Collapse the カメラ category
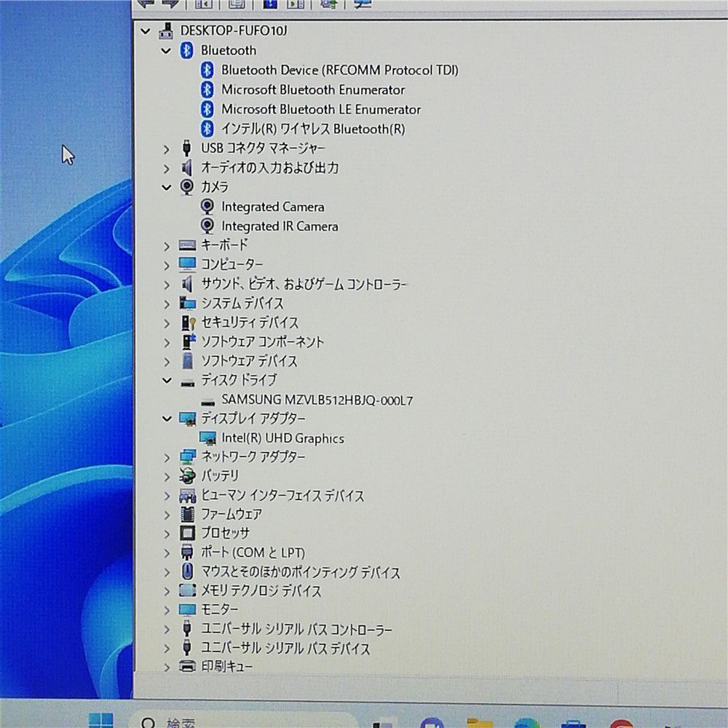This screenshot has height=728, width=728. (x=166, y=188)
